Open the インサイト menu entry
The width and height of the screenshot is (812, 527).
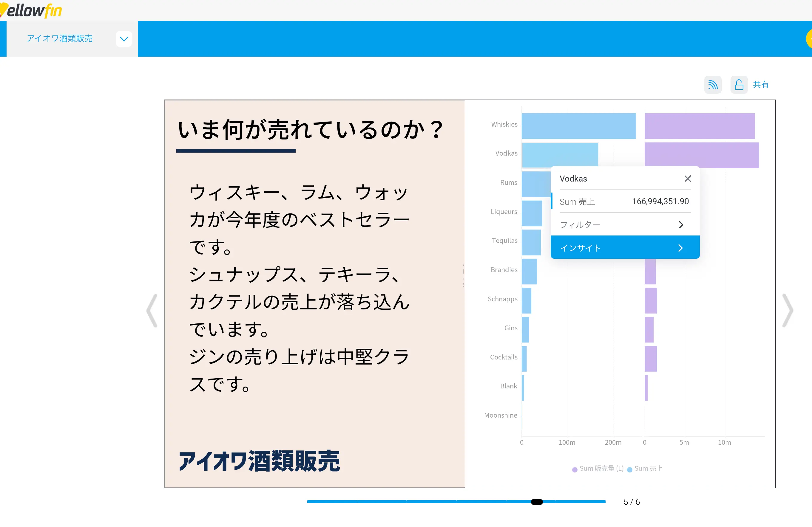coord(624,248)
